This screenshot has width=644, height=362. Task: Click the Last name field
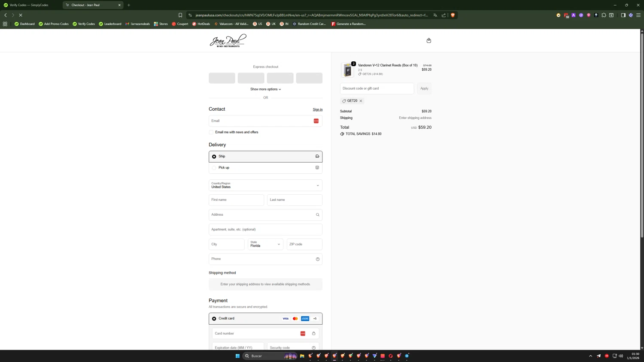295,200
